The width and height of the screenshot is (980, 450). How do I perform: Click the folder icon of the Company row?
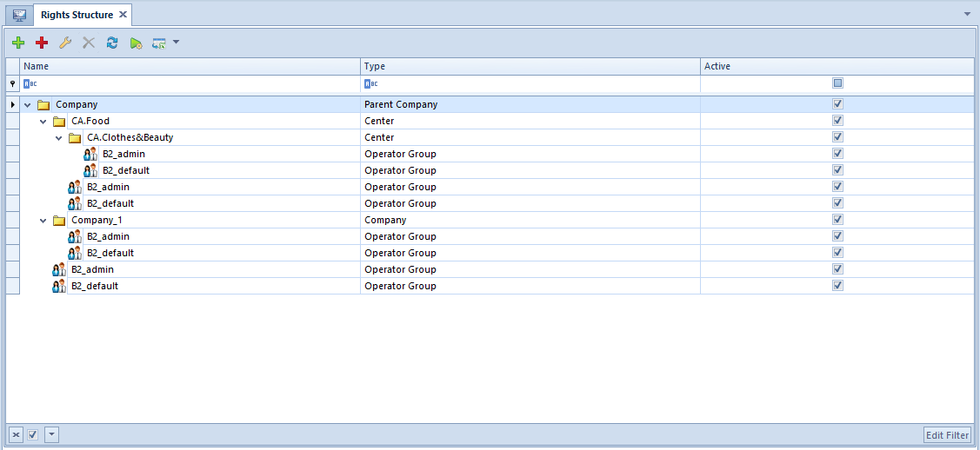[x=43, y=105]
